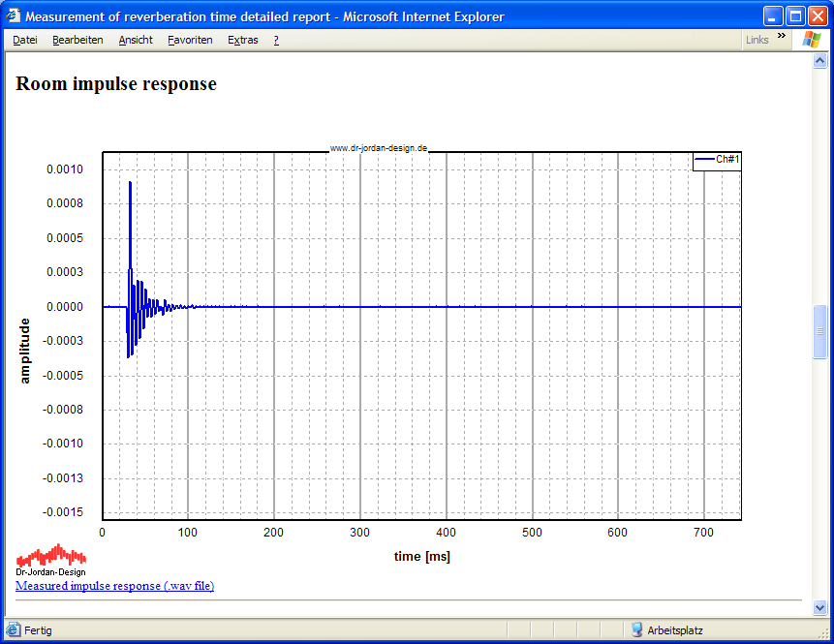Click the blue Ch#1 legend line in chart
This screenshot has width=834, height=644.
[704, 159]
